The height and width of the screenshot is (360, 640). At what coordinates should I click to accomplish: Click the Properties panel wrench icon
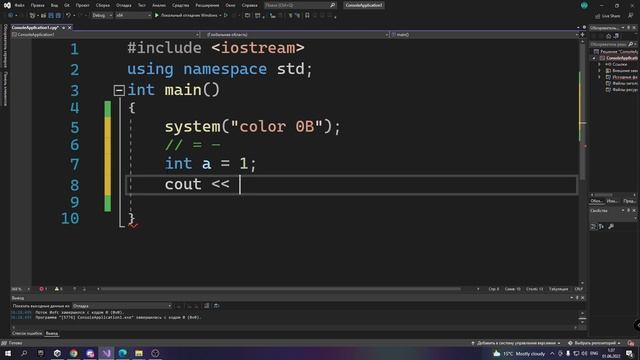tap(611, 227)
